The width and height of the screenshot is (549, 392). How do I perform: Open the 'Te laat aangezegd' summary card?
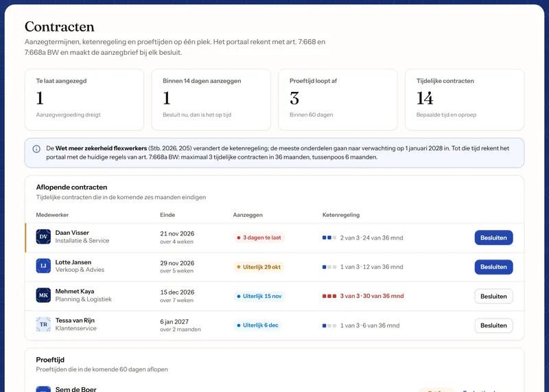84,100
